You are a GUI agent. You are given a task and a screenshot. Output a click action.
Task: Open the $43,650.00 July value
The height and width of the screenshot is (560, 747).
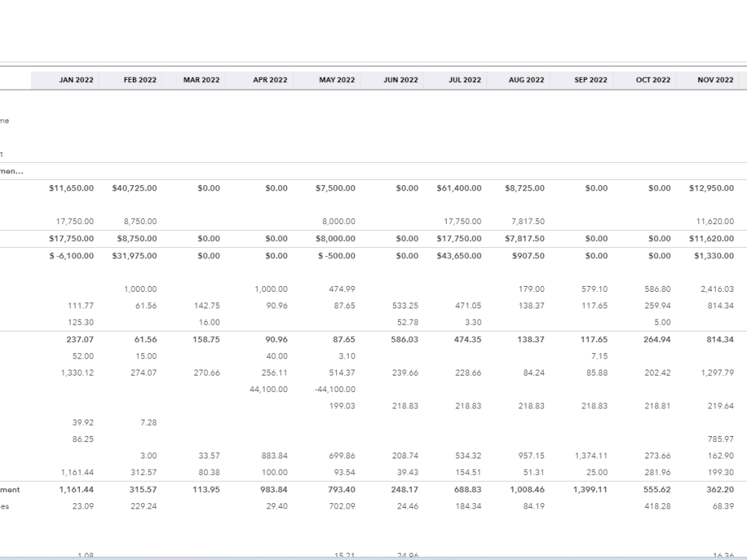tap(459, 255)
